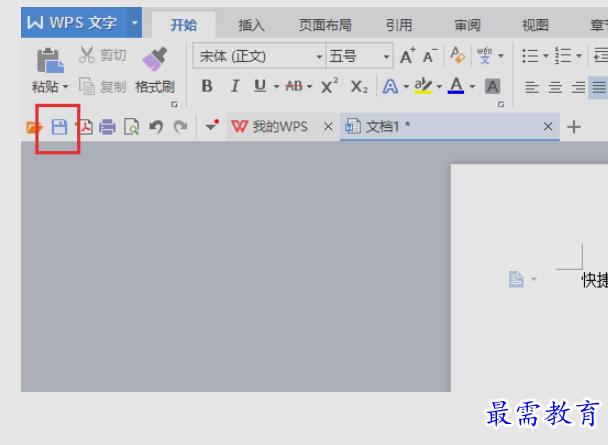608x445 pixels.
Task: Select the Format Painter (格式刷) tool
Action: click(x=155, y=71)
